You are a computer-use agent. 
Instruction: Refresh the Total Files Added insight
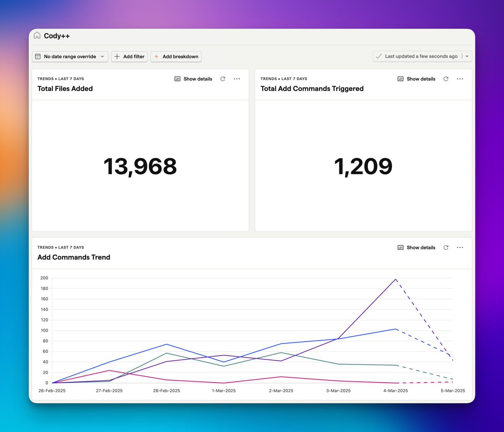tap(223, 79)
